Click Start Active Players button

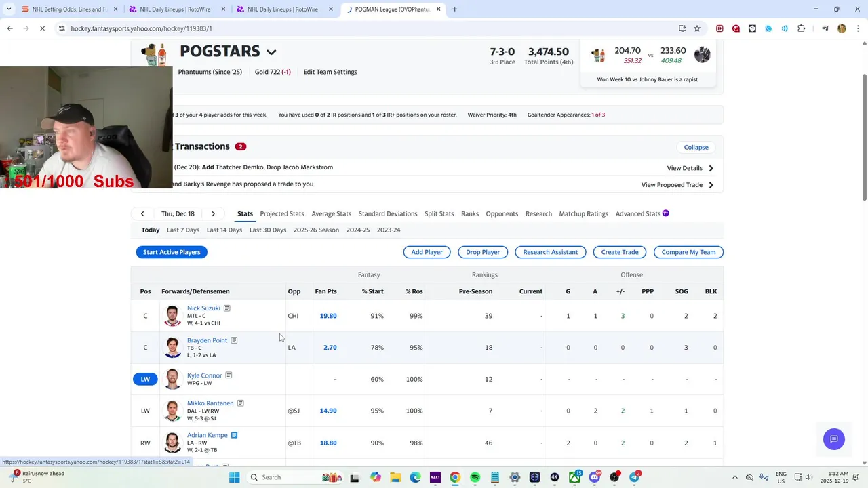point(172,252)
